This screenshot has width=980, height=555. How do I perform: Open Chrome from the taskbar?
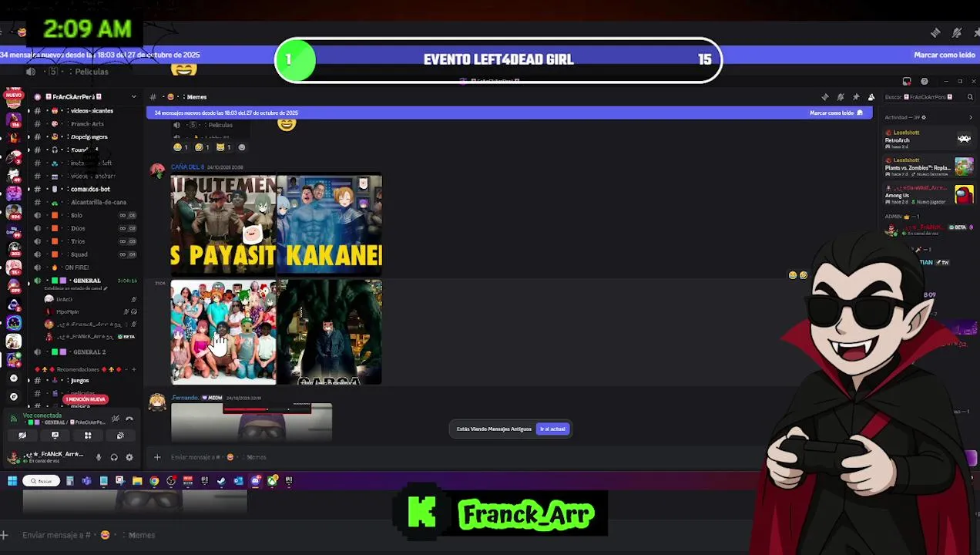pos(154,481)
